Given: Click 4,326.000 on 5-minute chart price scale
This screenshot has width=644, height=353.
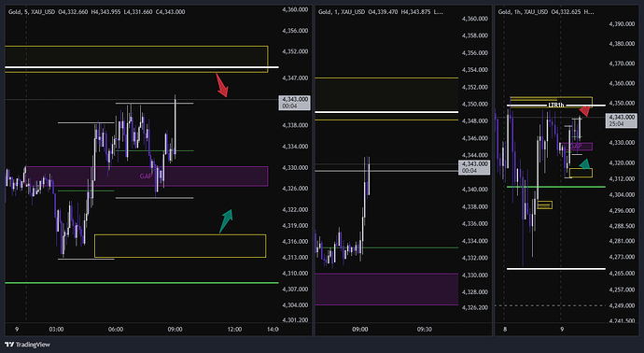Looking at the screenshot, I should 295,189.
